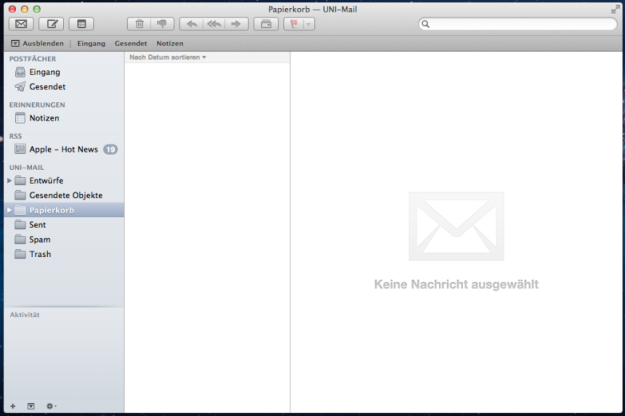This screenshot has width=625, height=416.
Task: Click the search field in toolbar
Action: [515, 23]
